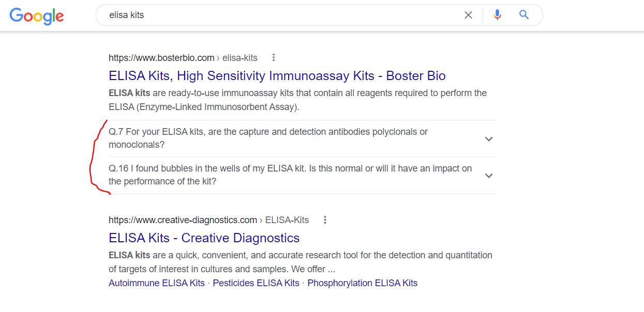This screenshot has height=312, width=644.
Task: Click the creative-diagnostics.com URL breadcrumb
Action: tap(208, 220)
